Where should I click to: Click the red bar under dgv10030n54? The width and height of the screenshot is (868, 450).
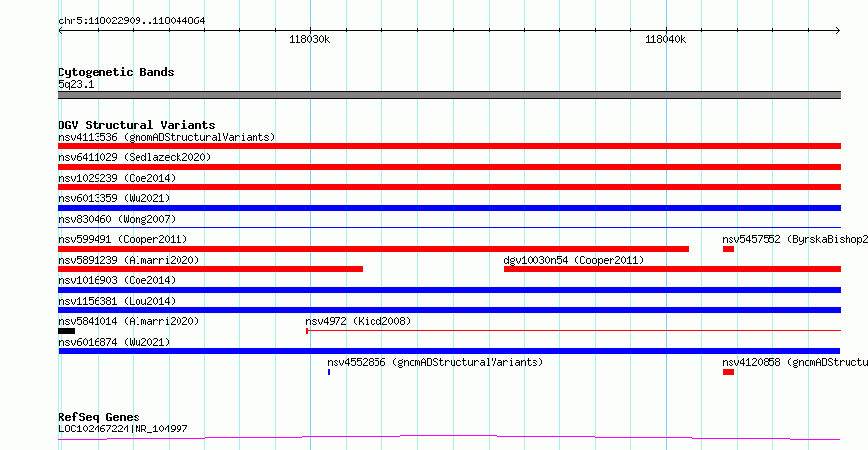click(672, 269)
